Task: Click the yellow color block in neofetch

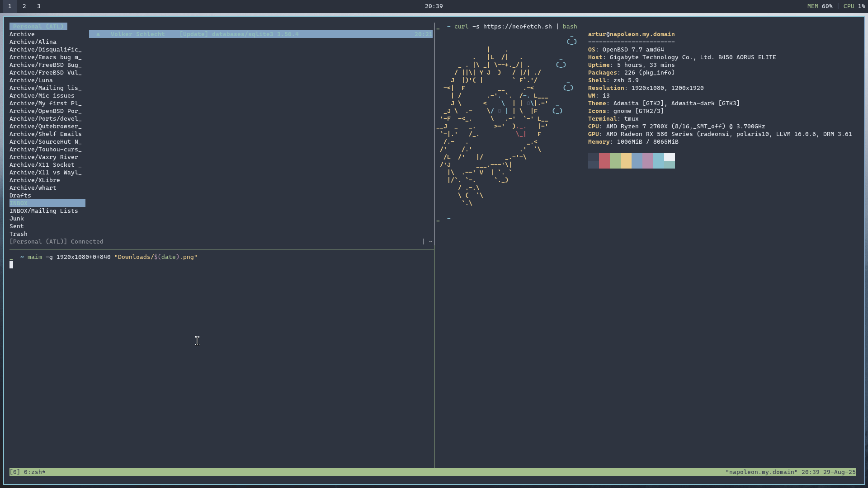Action: (x=626, y=161)
